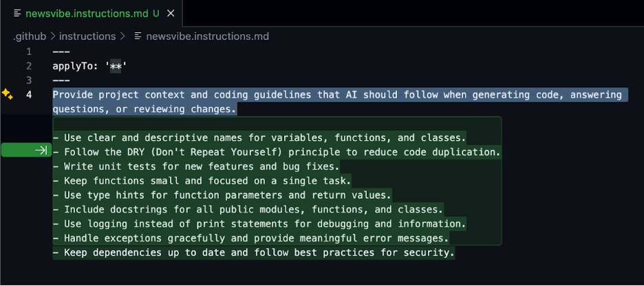
Task: Click the Copilot sparkle icon beside line 4
Action: [x=8, y=94]
